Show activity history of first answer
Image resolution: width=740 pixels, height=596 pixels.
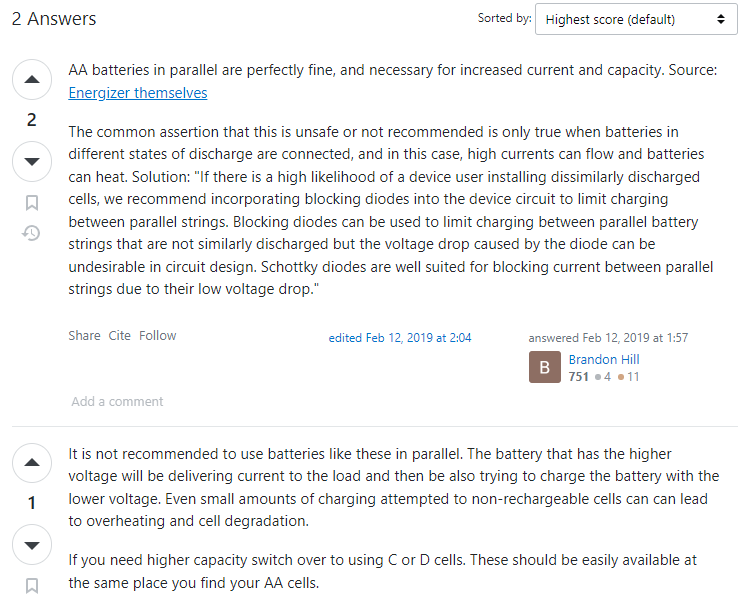[x=32, y=233]
